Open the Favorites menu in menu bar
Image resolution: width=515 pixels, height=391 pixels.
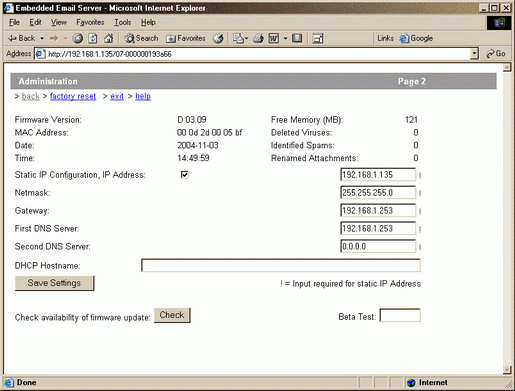(x=90, y=22)
